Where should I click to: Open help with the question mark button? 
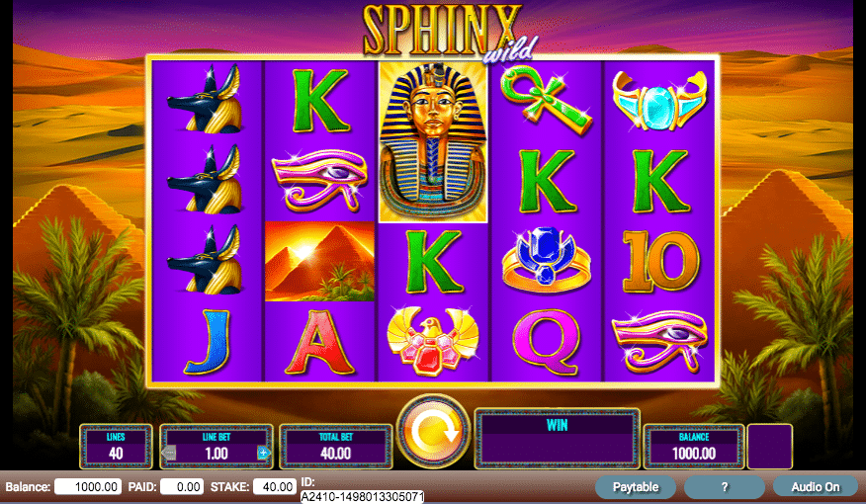pos(724,487)
